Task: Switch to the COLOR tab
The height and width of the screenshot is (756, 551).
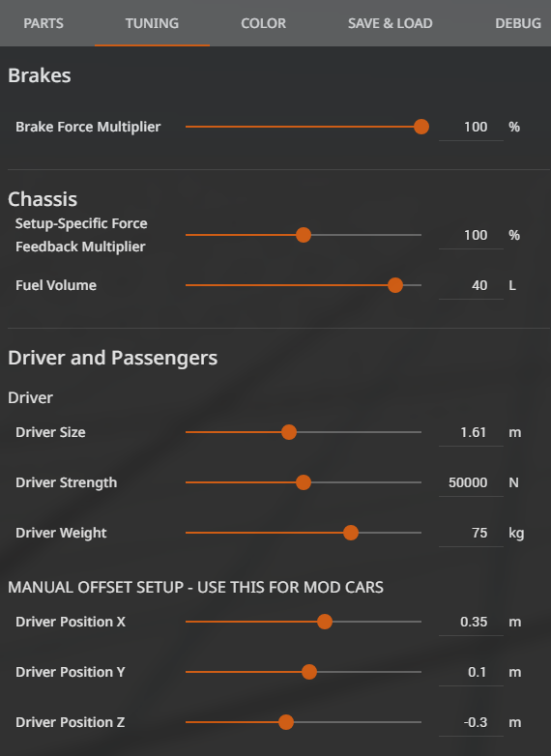Action: pos(263,23)
